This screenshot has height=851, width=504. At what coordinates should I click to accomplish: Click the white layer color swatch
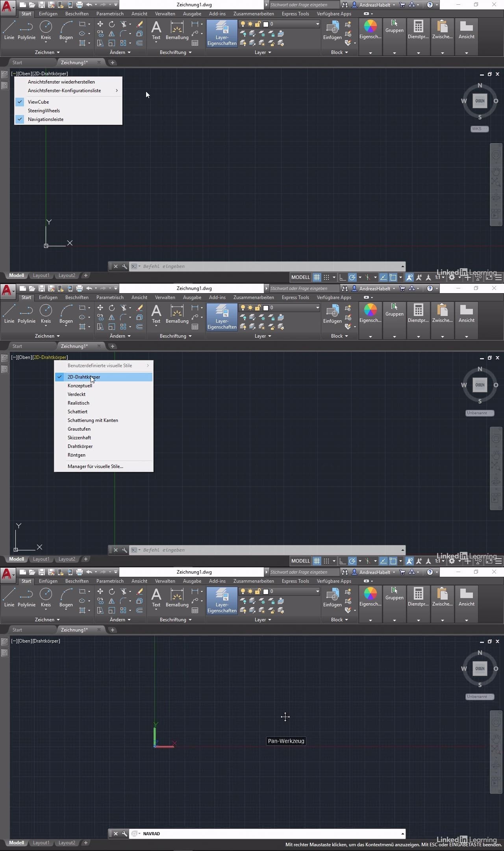pyautogui.click(x=266, y=24)
